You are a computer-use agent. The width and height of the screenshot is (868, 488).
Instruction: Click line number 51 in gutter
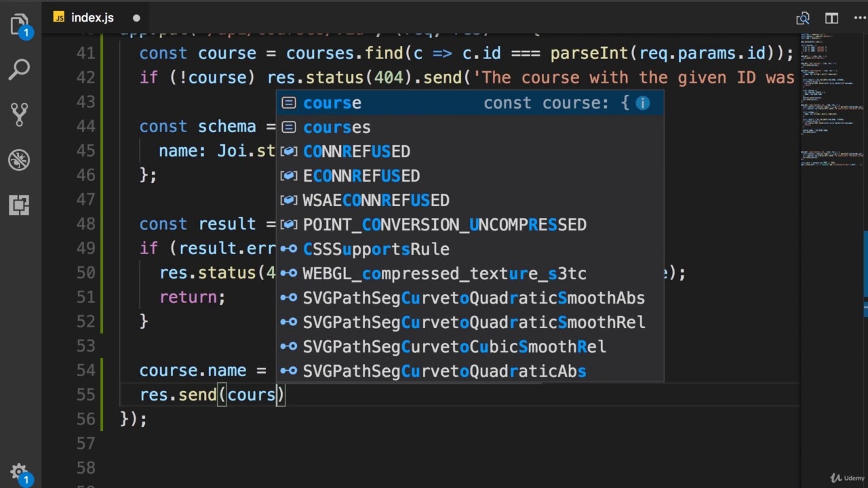tap(86, 298)
